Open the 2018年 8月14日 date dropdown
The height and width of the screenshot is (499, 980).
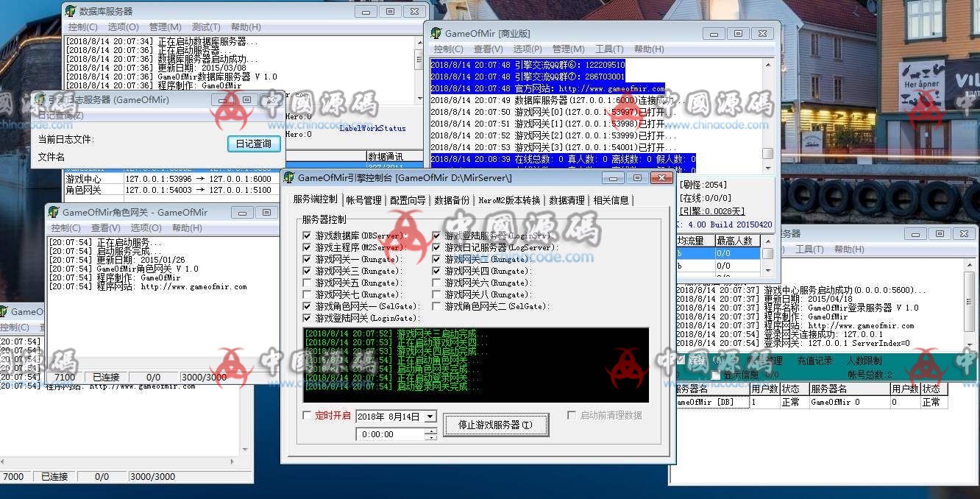[x=430, y=417]
